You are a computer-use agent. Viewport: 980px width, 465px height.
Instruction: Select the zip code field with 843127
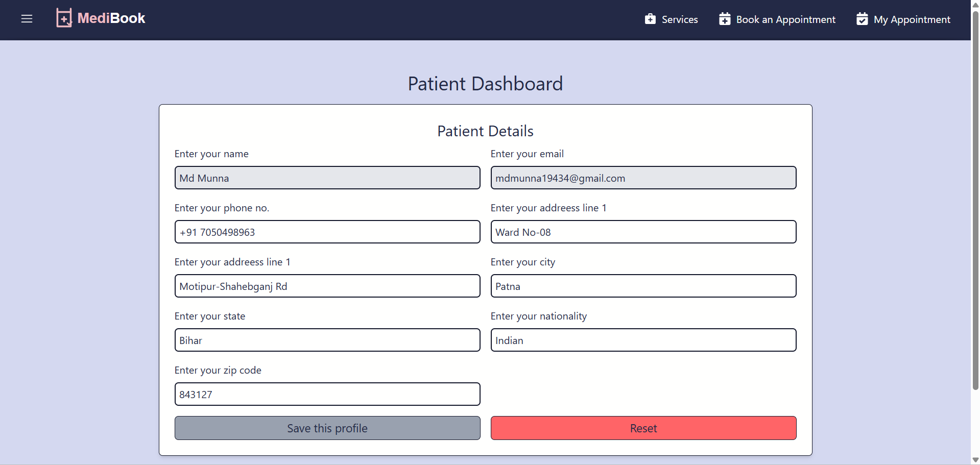point(327,394)
